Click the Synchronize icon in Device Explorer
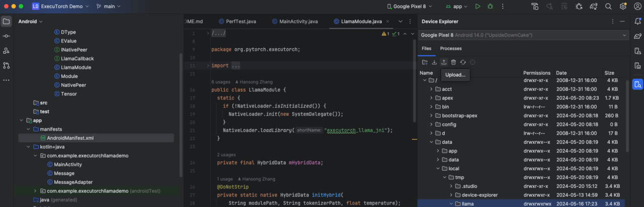Viewport: 644px width, 207px height. (463, 62)
